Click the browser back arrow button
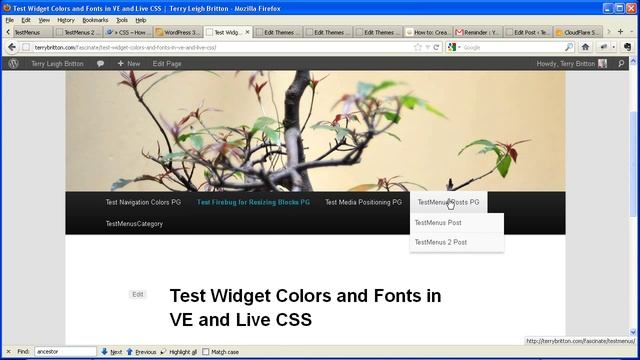The image size is (640, 360). [x=12, y=47]
